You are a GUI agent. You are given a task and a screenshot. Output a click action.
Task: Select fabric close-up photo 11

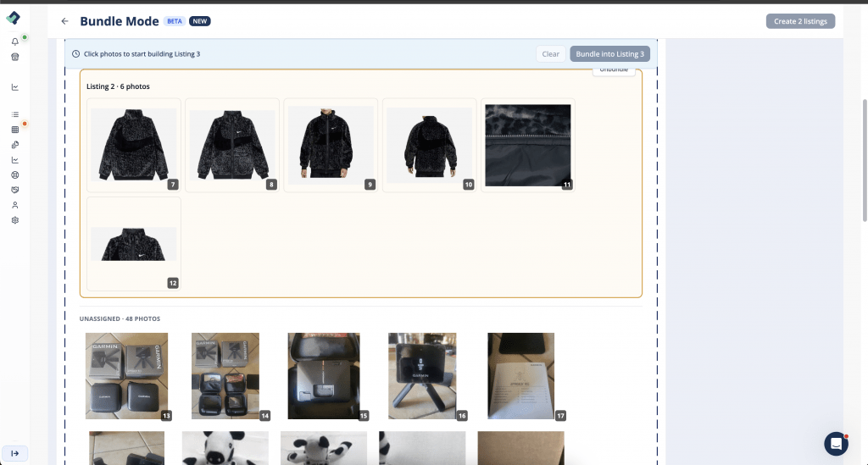tap(527, 145)
